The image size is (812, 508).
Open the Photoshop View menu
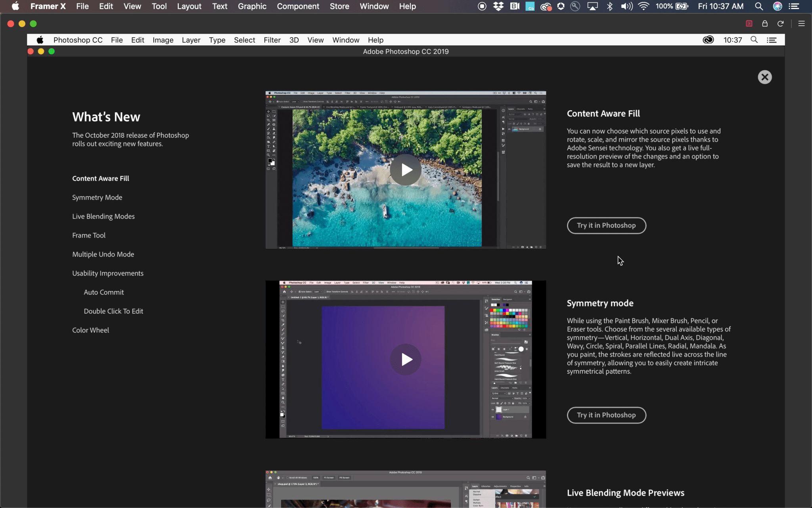[316, 40]
